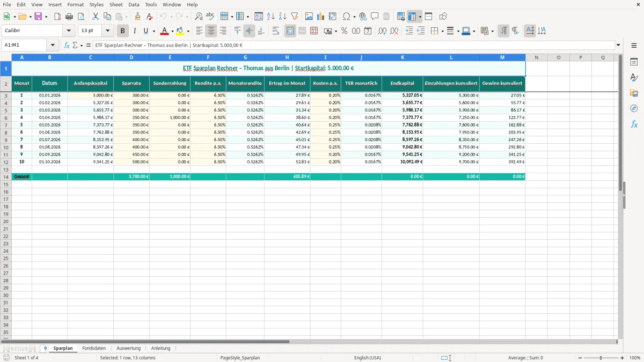This screenshot has width=644, height=362.
Task: Toggle AutoFilter funnel icon
Action: (294, 17)
